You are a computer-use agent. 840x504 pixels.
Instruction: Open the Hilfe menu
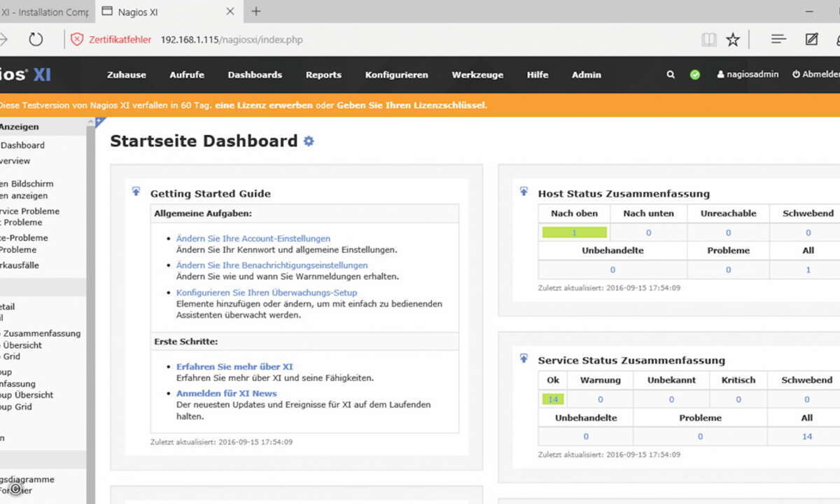(x=538, y=75)
